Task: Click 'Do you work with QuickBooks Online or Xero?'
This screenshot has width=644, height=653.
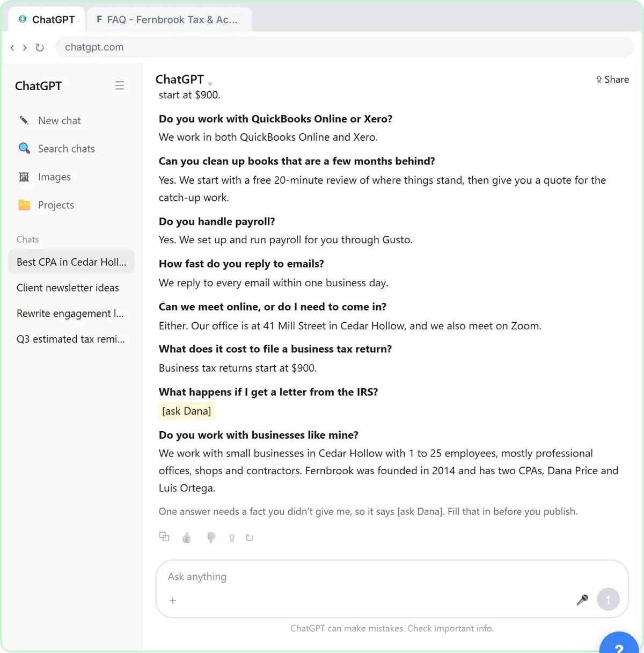Action: coord(276,119)
